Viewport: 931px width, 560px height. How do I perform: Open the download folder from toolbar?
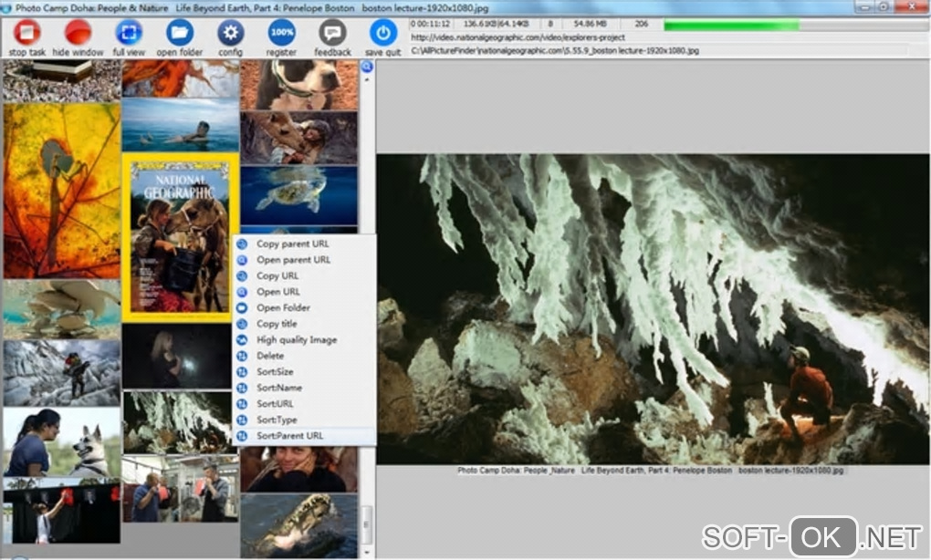(x=180, y=34)
